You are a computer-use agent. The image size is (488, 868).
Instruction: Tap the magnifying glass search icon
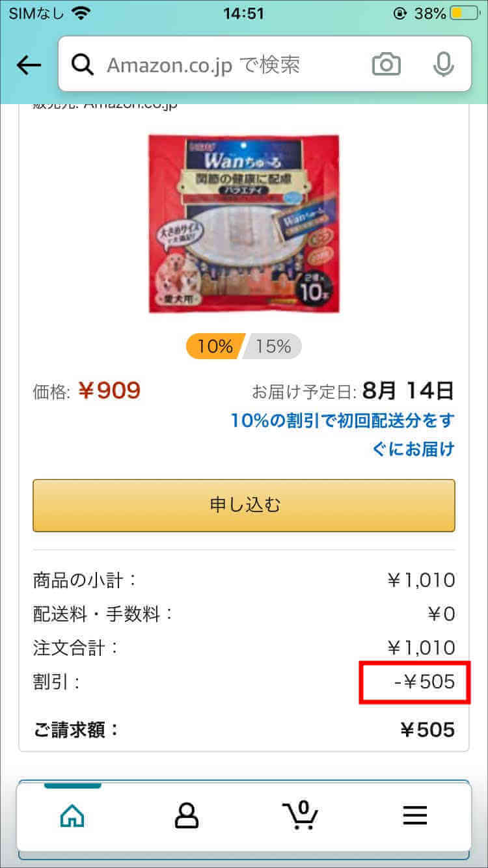[83, 64]
